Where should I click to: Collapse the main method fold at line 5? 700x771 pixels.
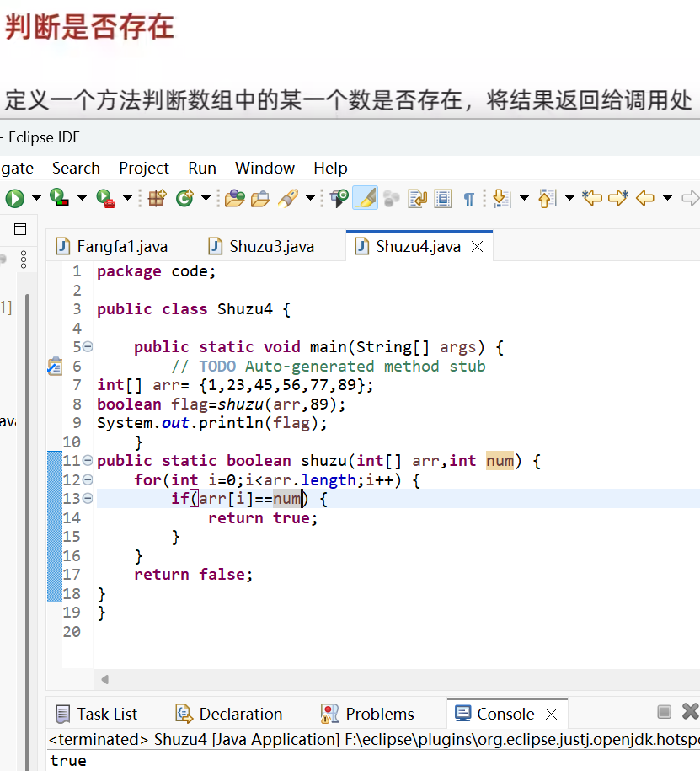click(x=88, y=346)
